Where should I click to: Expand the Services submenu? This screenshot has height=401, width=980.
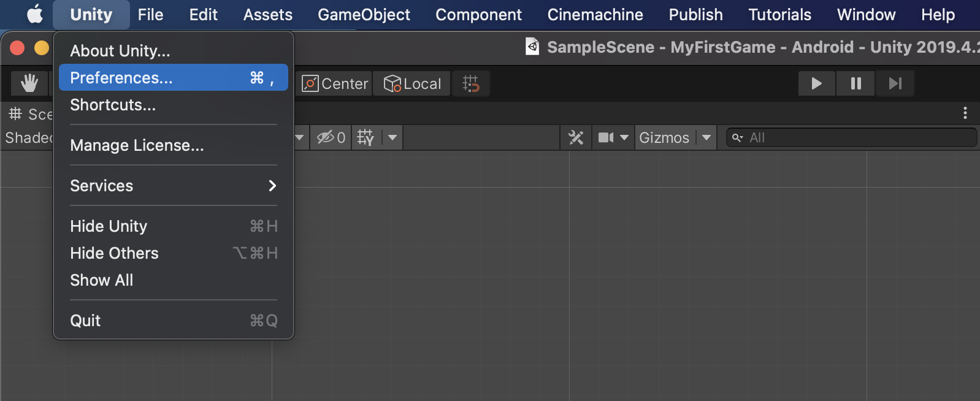pyautogui.click(x=174, y=186)
